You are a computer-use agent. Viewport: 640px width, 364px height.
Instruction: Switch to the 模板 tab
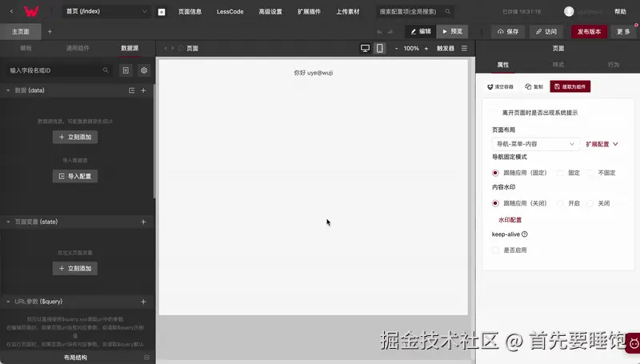(x=26, y=48)
